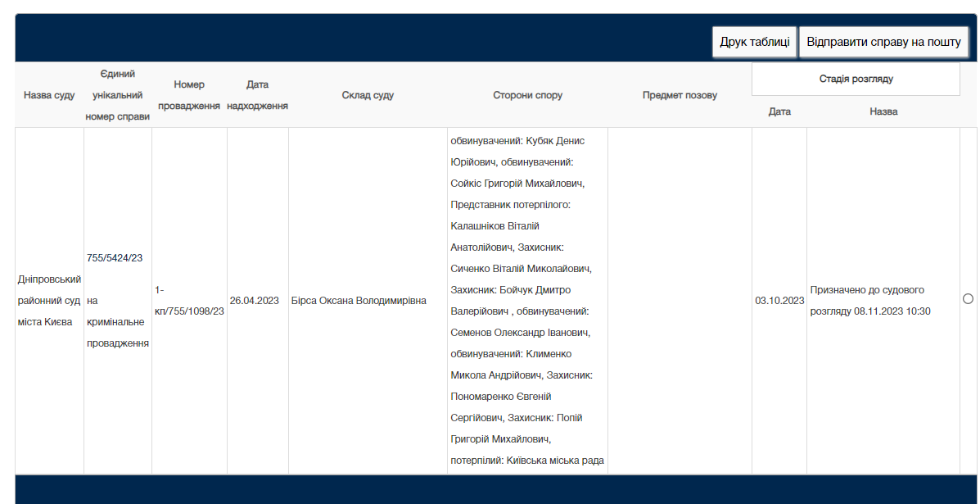The width and height of the screenshot is (980, 504).
Task: Click the 'Склад суду' column header
Action: (x=368, y=95)
